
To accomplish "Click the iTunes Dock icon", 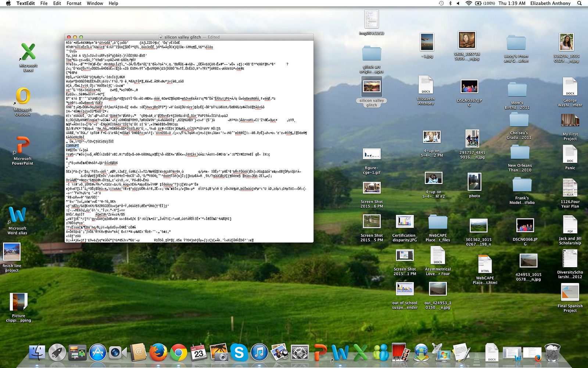I will click(x=259, y=353).
